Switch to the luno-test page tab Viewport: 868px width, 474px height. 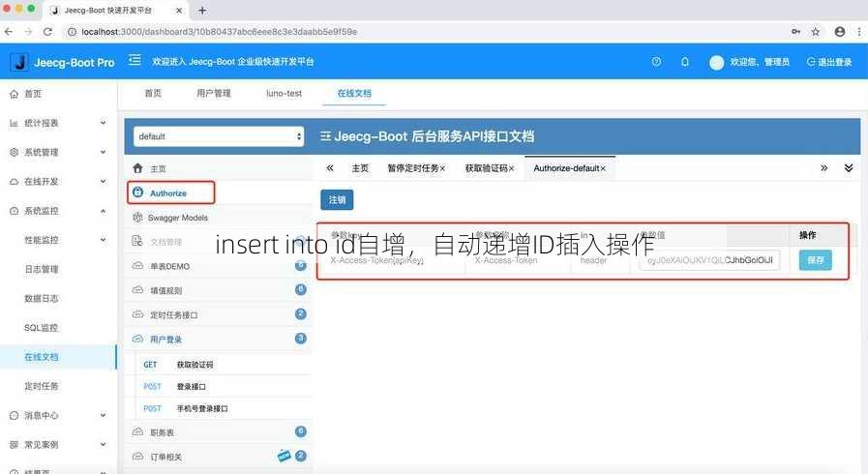click(284, 93)
